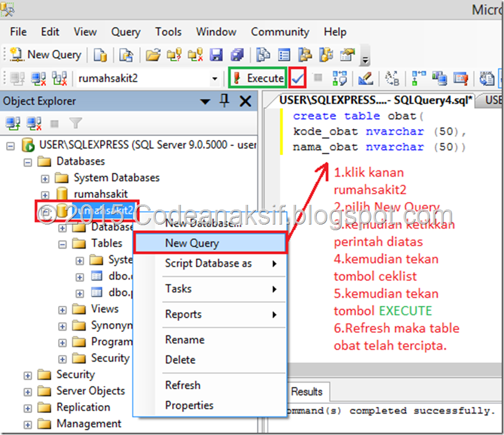Image resolution: width=504 pixels, height=435 pixels.
Task: Click the Change Connection icon
Action: tap(59, 78)
